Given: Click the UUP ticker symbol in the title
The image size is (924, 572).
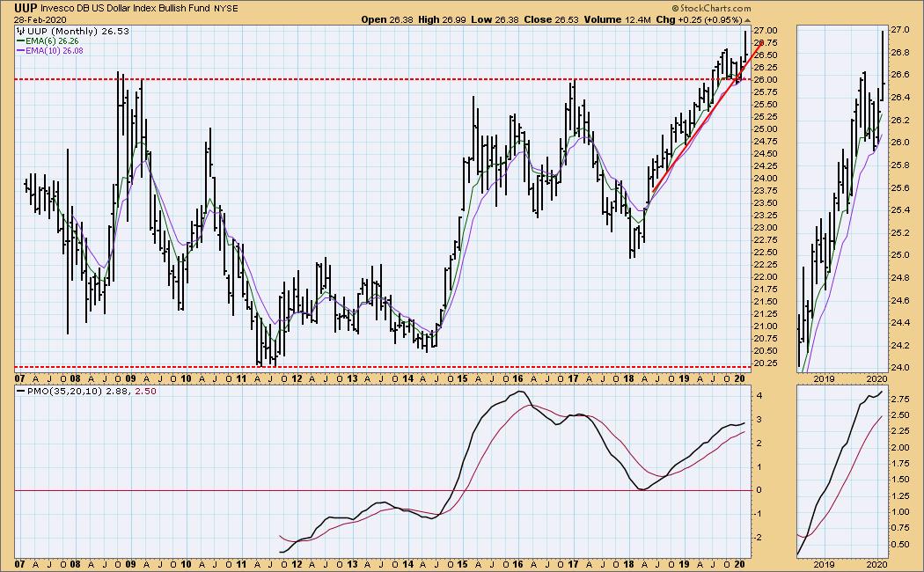Looking at the screenshot, I should click(x=26, y=8).
